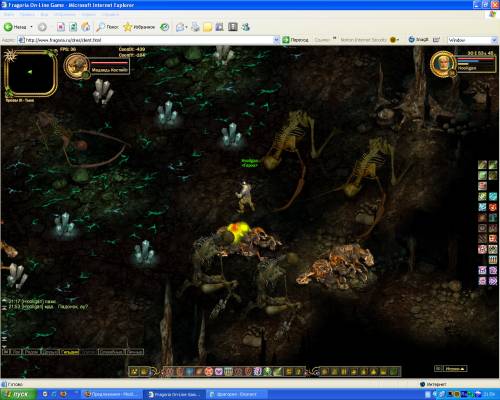Select the first chat tab beside the checkbox
The height and width of the screenshot is (400, 500).
(x=17, y=352)
